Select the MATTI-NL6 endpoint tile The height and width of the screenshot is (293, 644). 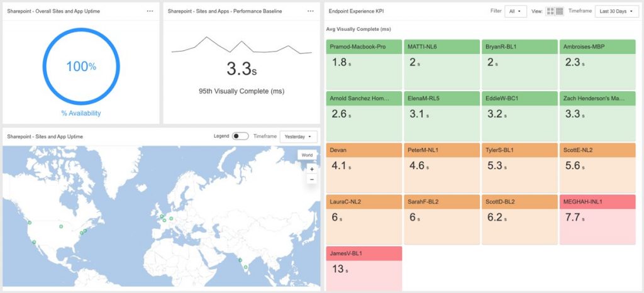(x=442, y=64)
